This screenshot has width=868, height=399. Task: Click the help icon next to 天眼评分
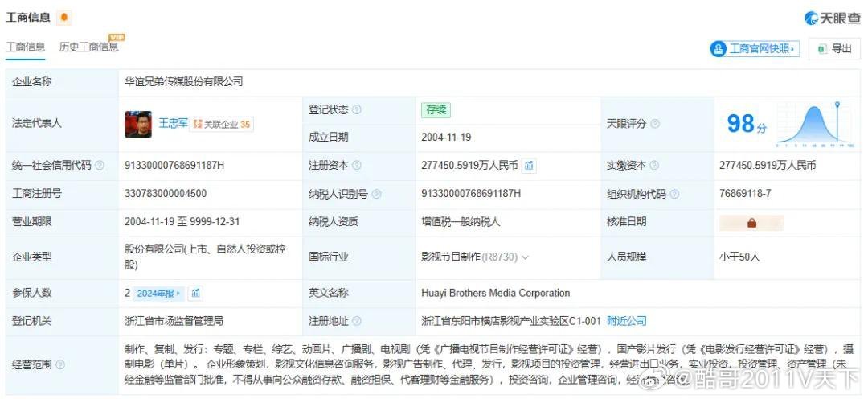(655, 124)
